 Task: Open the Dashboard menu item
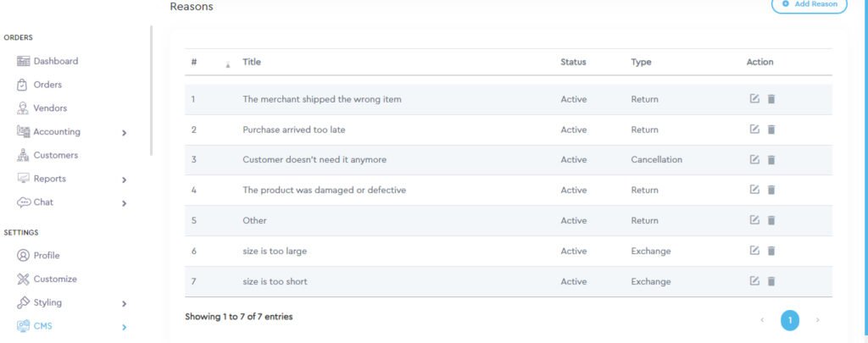(x=55, y=61)
